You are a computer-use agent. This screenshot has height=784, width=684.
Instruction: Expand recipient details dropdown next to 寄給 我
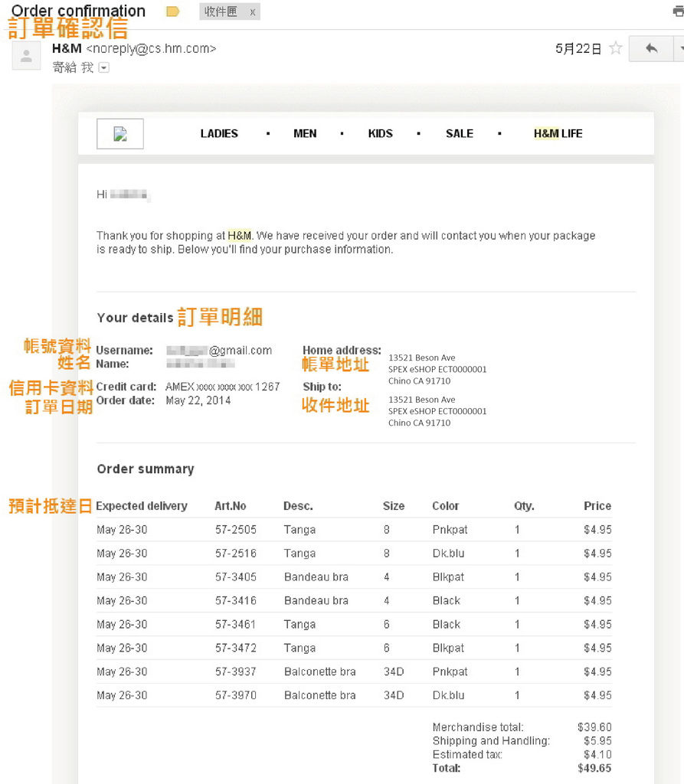[104, 67]
